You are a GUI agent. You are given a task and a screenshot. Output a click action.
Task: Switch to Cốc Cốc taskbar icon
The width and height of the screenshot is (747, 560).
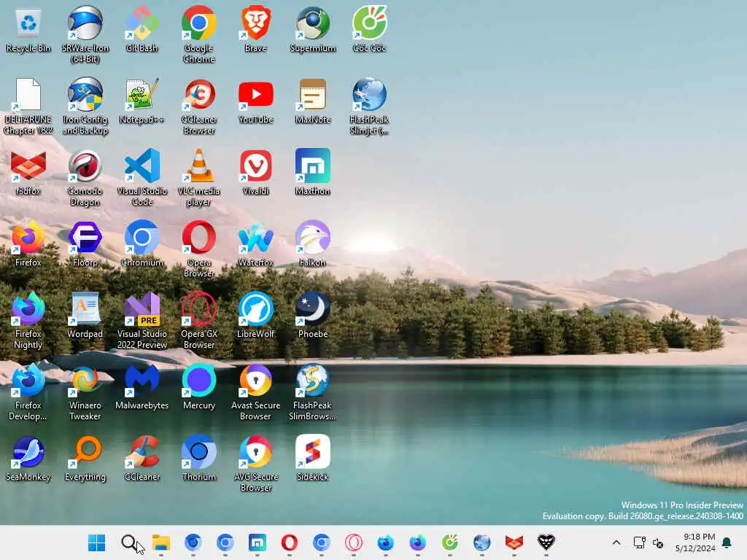pyautogui.click(x=449, y=542)
